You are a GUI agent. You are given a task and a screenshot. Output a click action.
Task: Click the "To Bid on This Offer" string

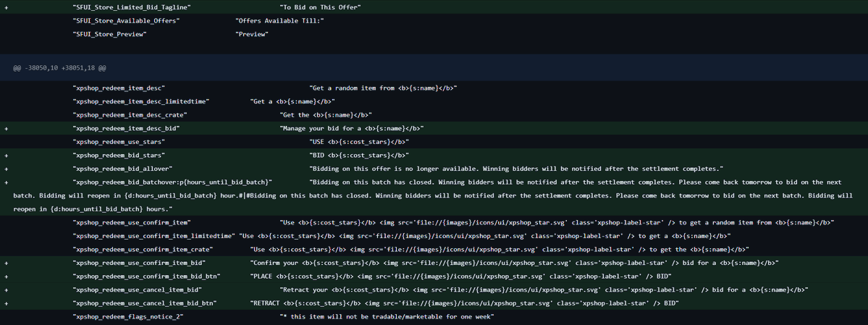point(321,7)
